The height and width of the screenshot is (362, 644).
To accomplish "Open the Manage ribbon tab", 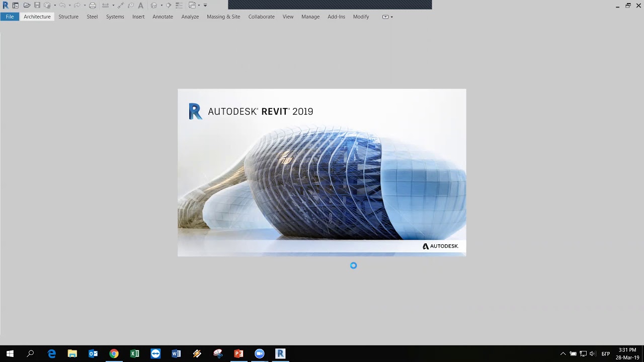I will tap(310, 17).
